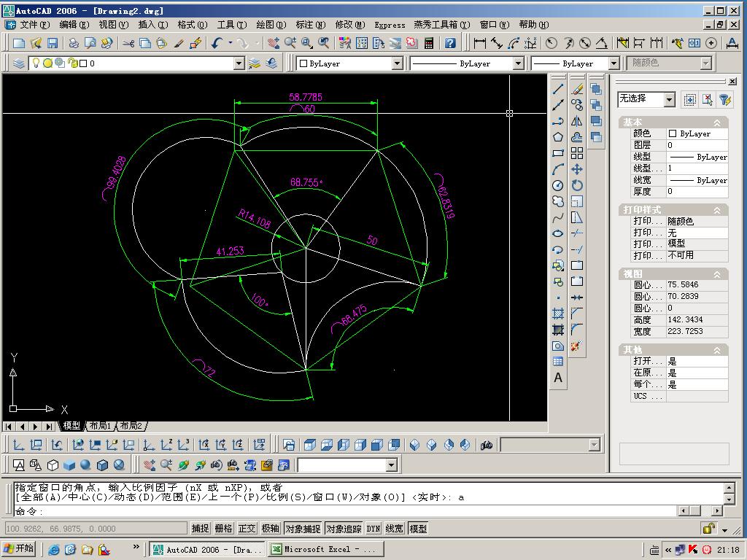Image resolution: width=747 pixels, height=560 pixels.
Task: Select the Mirror modify tool
Action: click(x=577, y=121)
